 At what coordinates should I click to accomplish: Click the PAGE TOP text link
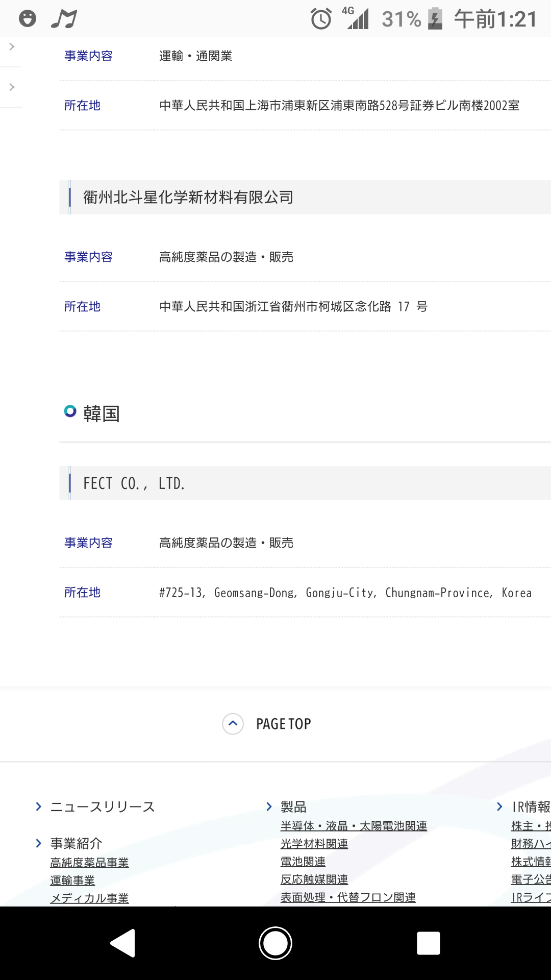(283, 724)
